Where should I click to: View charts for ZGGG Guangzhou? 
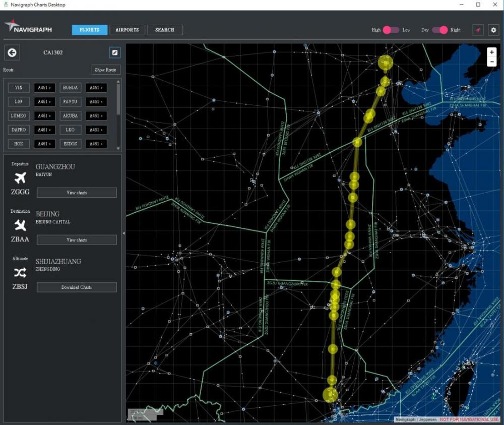tap(77, 193)
